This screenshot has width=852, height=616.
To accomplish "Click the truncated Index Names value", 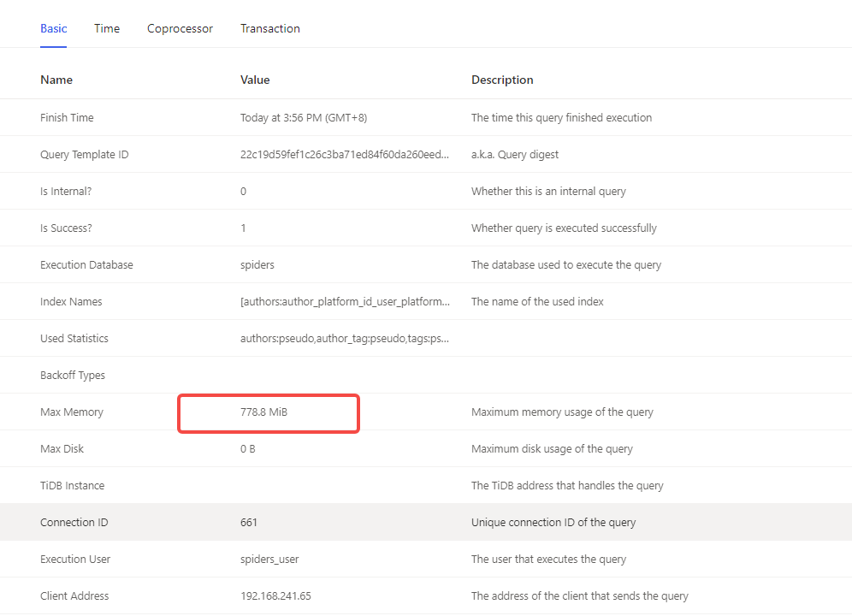I will 345,302.
